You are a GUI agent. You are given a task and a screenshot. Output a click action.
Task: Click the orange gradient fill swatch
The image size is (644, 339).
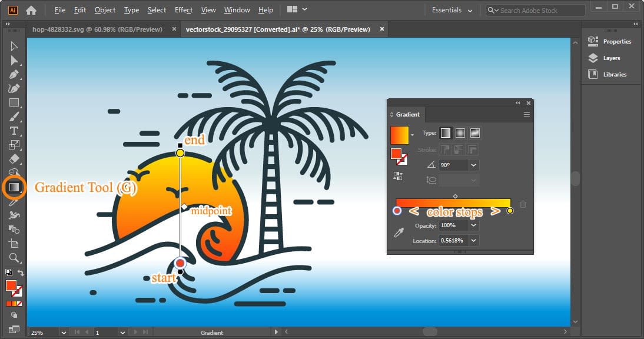pos(399,134)
